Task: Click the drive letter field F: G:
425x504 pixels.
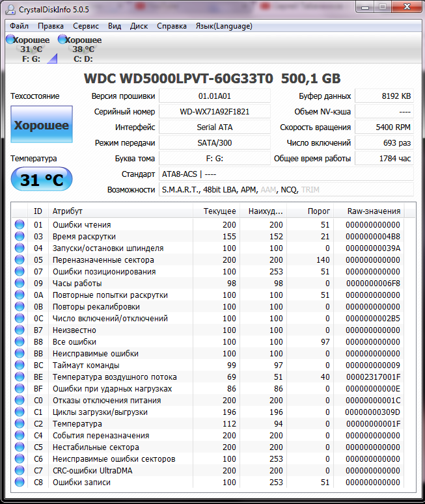Action: [x=215, y=159]
